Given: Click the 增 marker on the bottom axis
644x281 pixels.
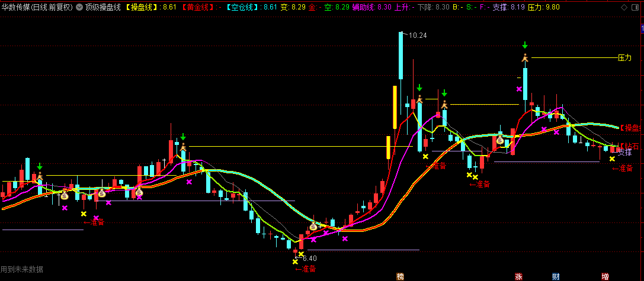Looking at the screenshot, I should 605,276.
